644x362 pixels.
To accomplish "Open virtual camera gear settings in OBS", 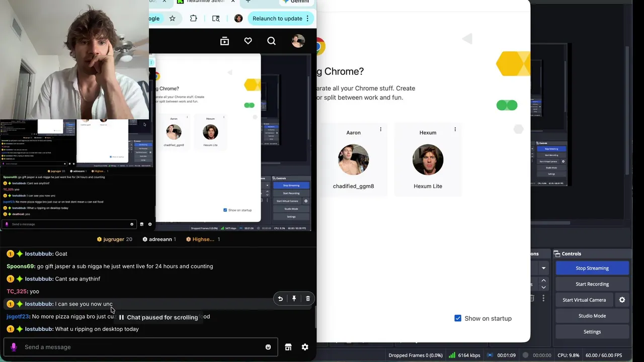I will [622, 300].
